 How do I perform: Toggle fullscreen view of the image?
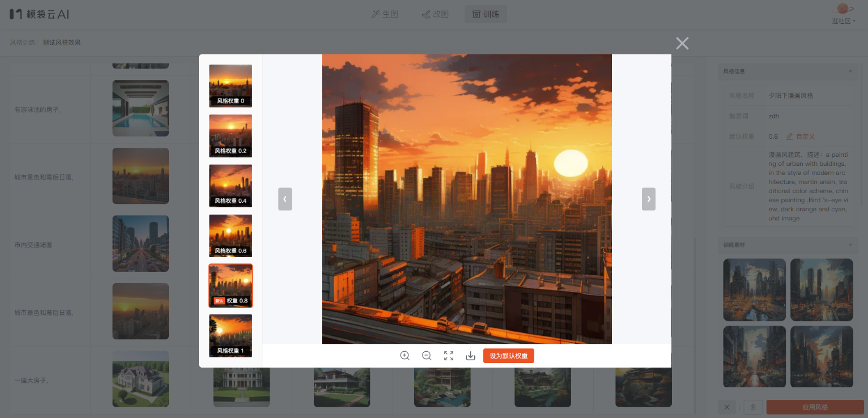pos(449,356)
